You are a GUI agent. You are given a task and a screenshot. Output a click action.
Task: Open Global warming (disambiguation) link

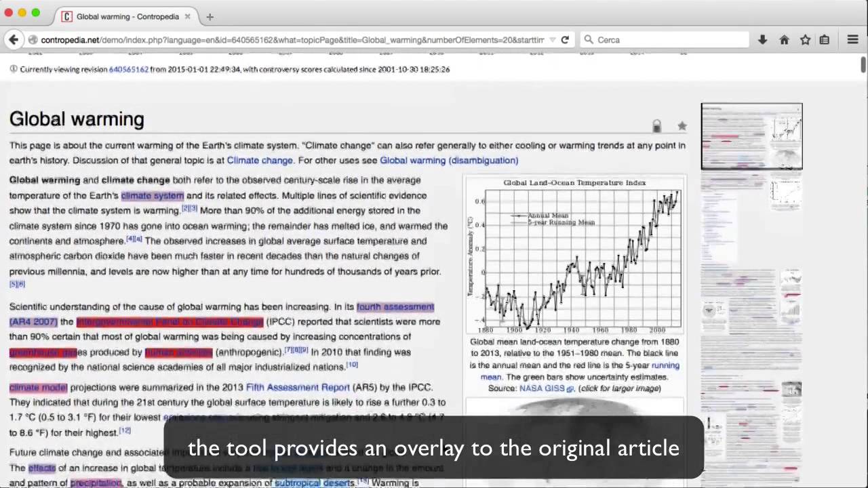tap(449, 161)
